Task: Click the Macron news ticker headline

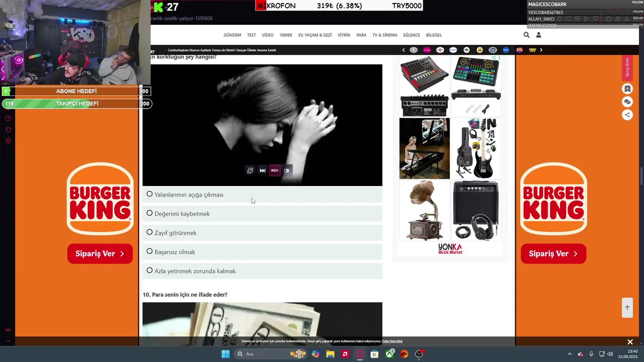Action: 222,50
